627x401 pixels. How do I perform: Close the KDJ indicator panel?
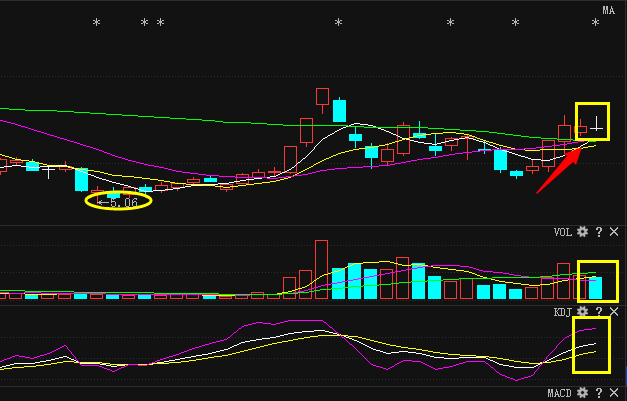(x=613, y=313)
